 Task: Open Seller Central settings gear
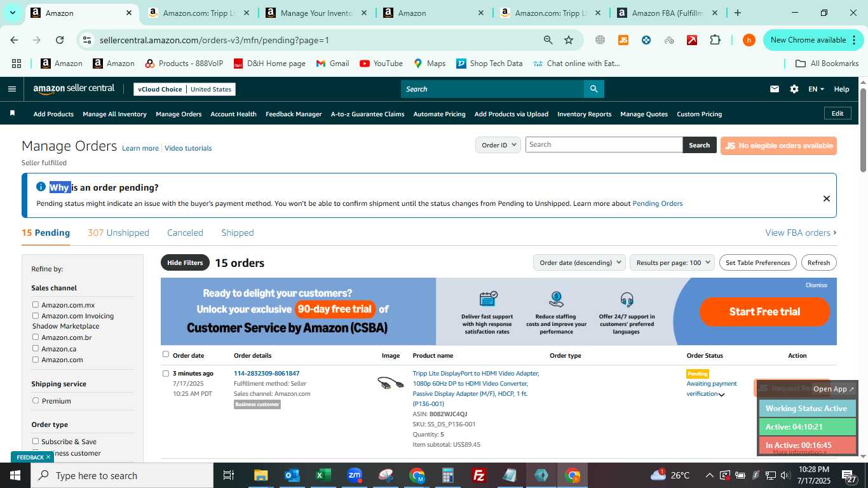pos(794,89)
